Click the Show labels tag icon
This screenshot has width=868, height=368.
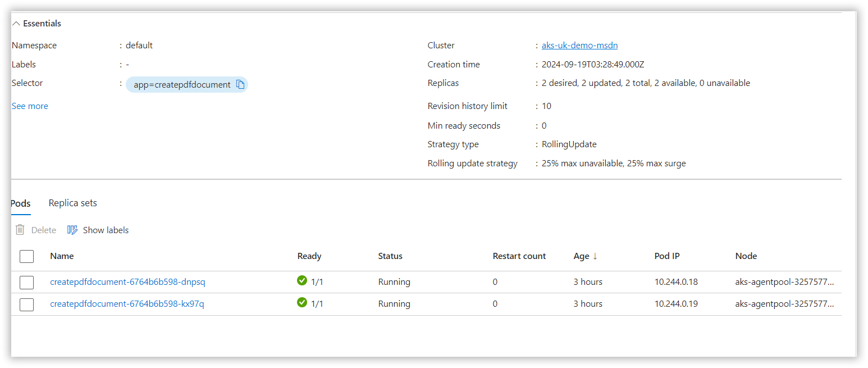click(72, 230)
